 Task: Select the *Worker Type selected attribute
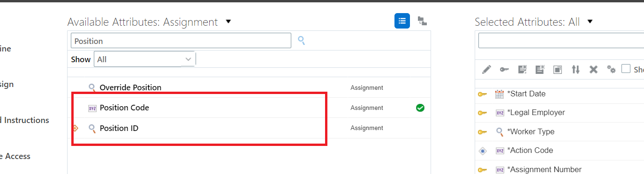[530, 131]
